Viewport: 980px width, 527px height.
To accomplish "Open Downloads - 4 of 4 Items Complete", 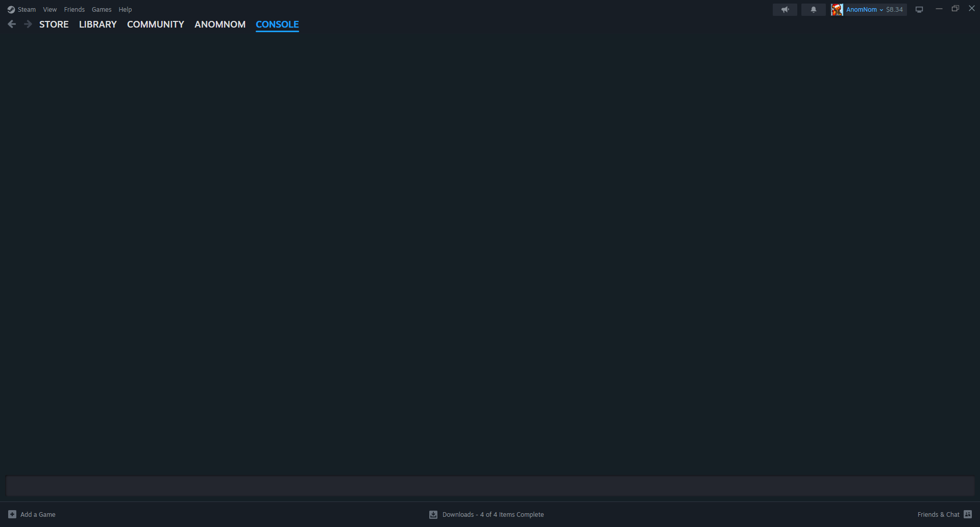I will [493, 514].
